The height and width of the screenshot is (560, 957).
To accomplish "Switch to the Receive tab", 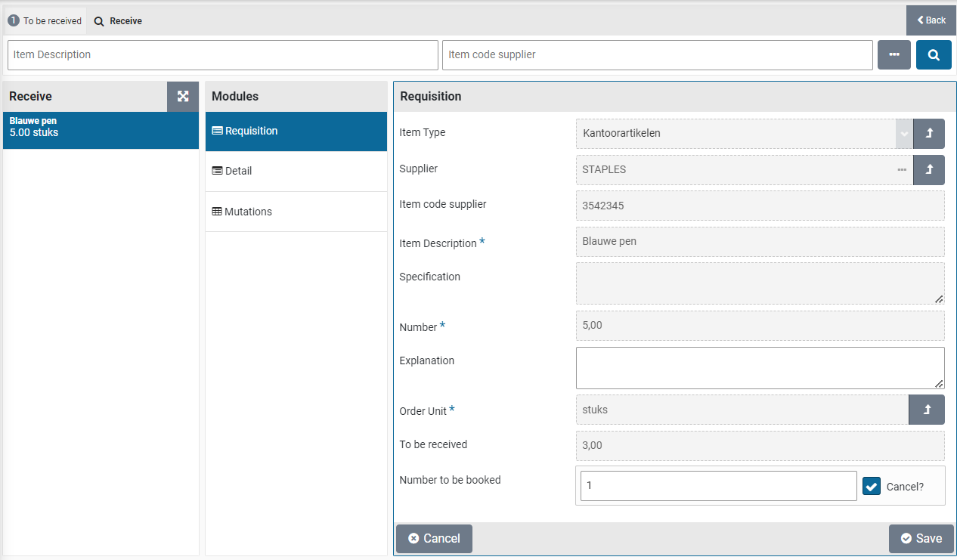I will pyautogui.click(x=119, y=21).
